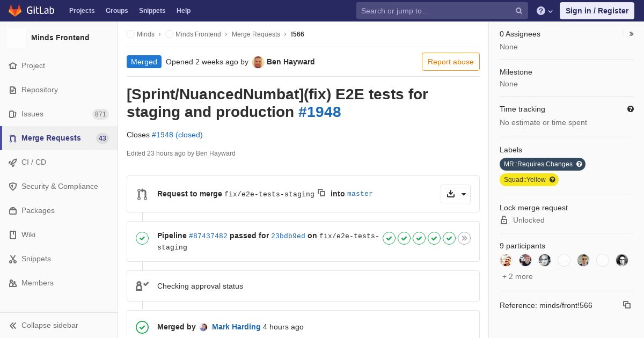
Task: Click the first pipeline stage status icon
Action: 389,238
